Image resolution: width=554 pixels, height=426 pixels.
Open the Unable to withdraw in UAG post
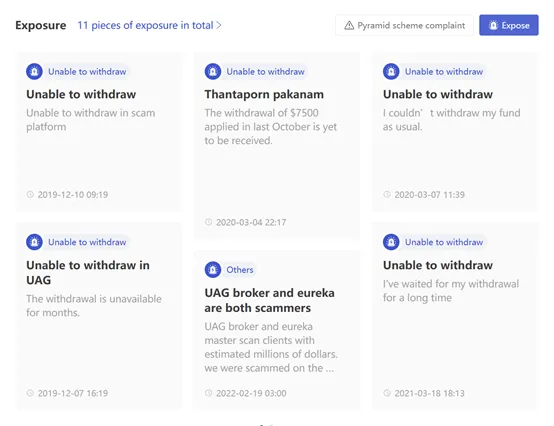(x=88, y=272)
